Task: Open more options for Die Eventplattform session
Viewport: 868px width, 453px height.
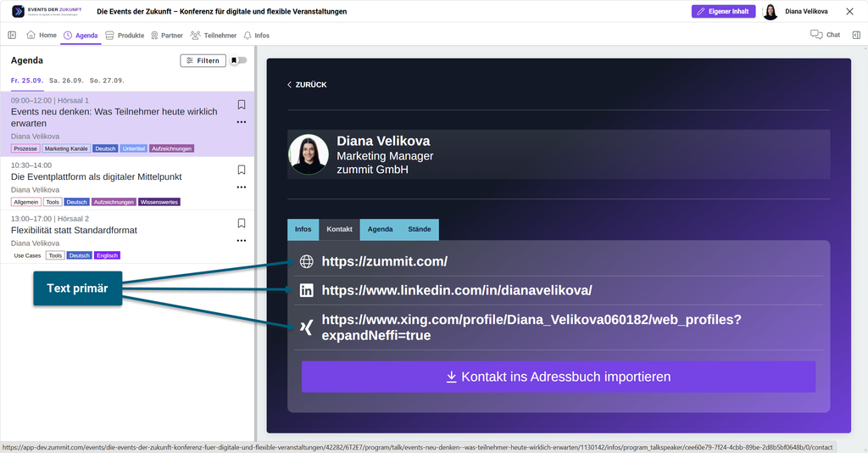Action: tap(242, 187)
